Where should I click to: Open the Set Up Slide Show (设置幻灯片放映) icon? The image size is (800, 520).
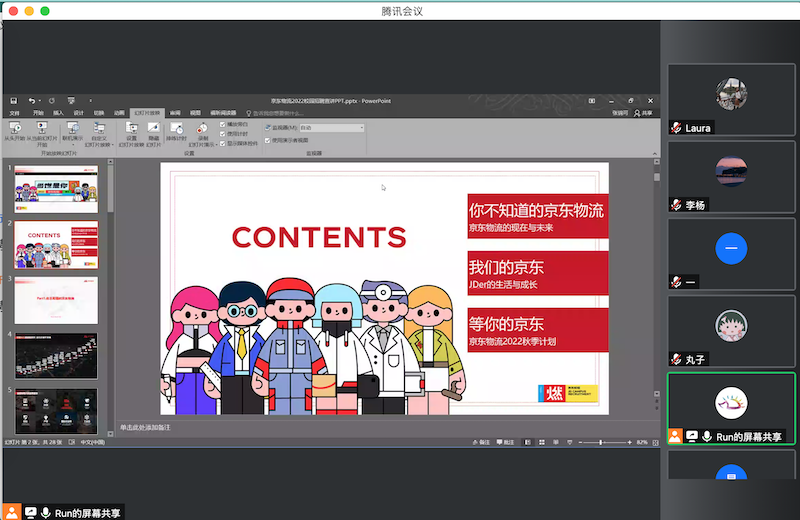click(131, 129)
